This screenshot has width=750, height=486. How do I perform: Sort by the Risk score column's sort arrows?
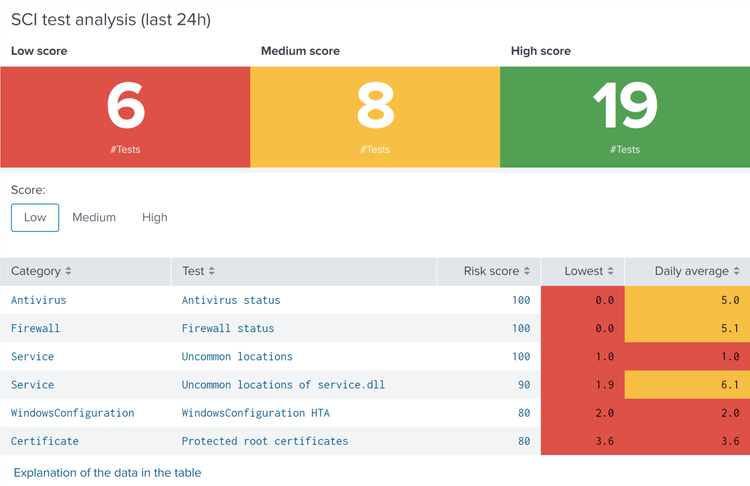click(x=527, y=271)
